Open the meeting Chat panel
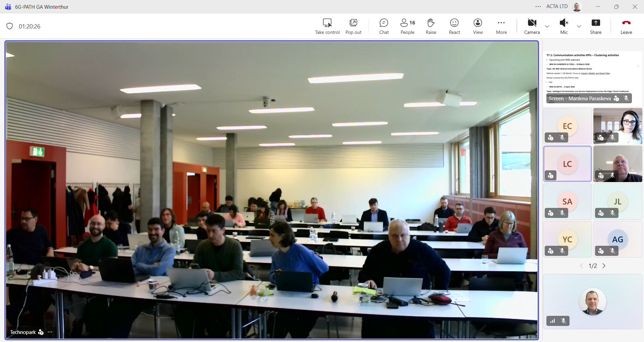This screenshot has width=644, height=342. click(x=384, y=26)
